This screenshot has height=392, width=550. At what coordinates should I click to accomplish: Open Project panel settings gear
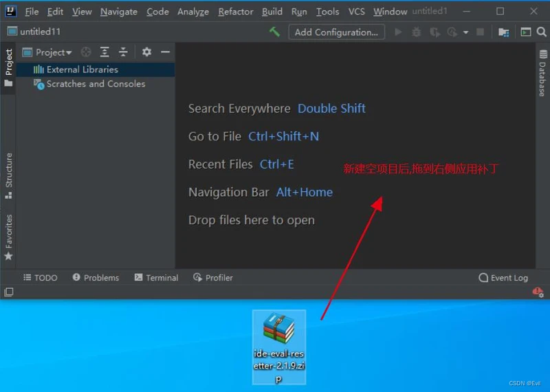[x=146, y=52]
